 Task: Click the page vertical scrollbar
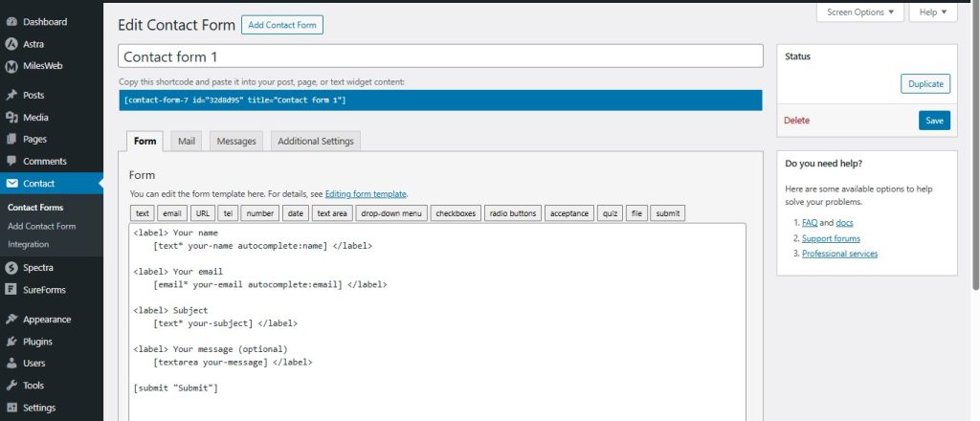(x=975, y=146)
